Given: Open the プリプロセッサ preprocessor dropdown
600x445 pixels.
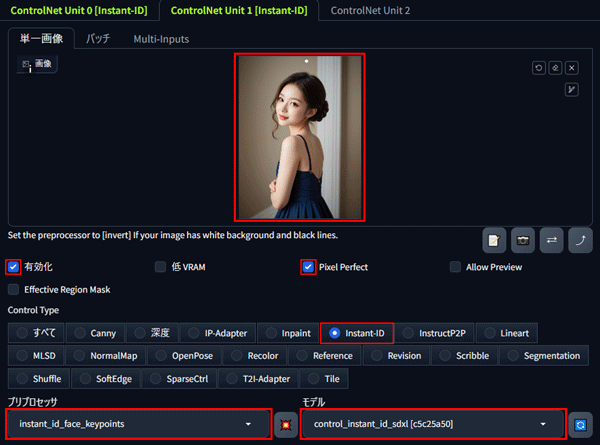Looking at the screenshot, I should [139, 424].
